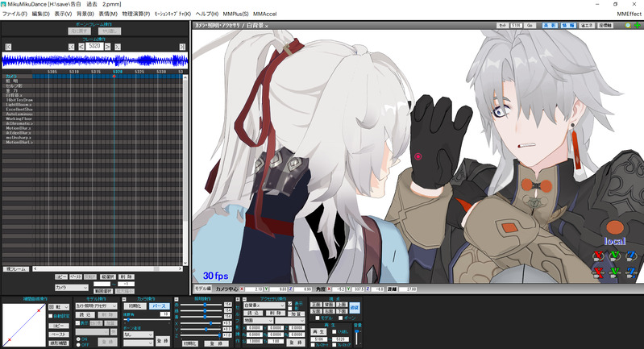Toggle the 自動設定 checkbox
Image resolution: width=644 pixels, height=349 pixels.
51,316
